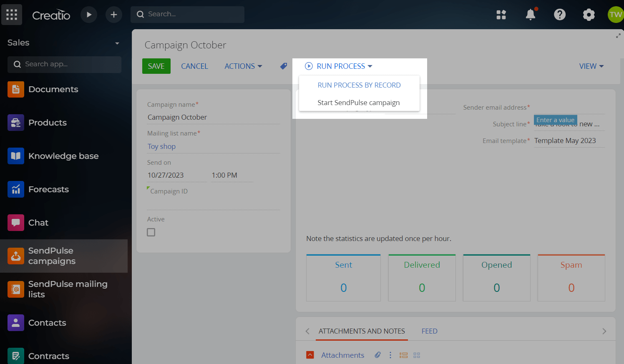This screenshot has height=364, width=624.
Task: Click the statistics update note text
Action: tap(379, 238)
